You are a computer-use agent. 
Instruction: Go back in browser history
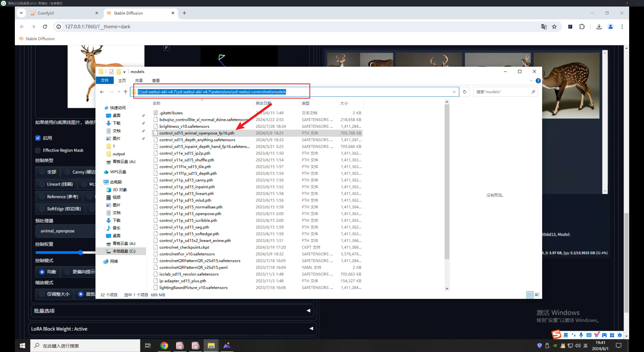click(22, 27)
